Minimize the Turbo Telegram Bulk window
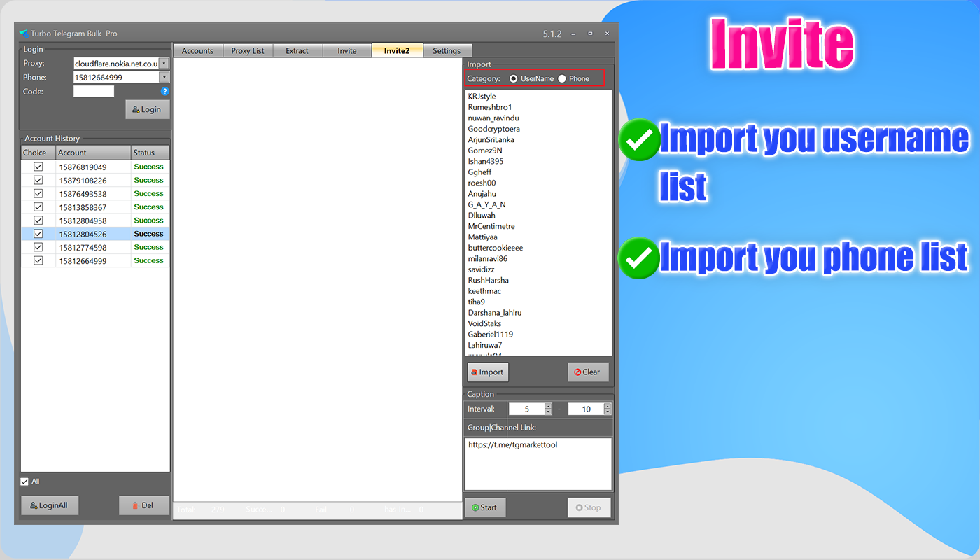 click(573, 34)
